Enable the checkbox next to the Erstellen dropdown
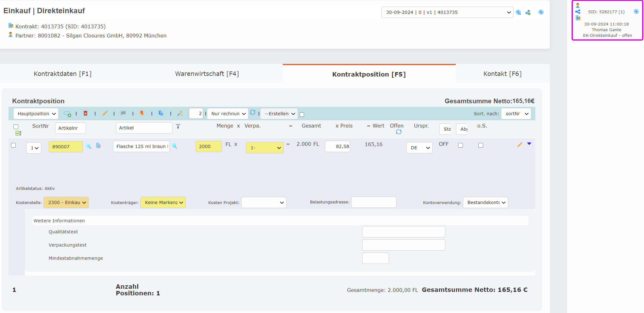Screen dimensions: 644x313 [302, 115]
